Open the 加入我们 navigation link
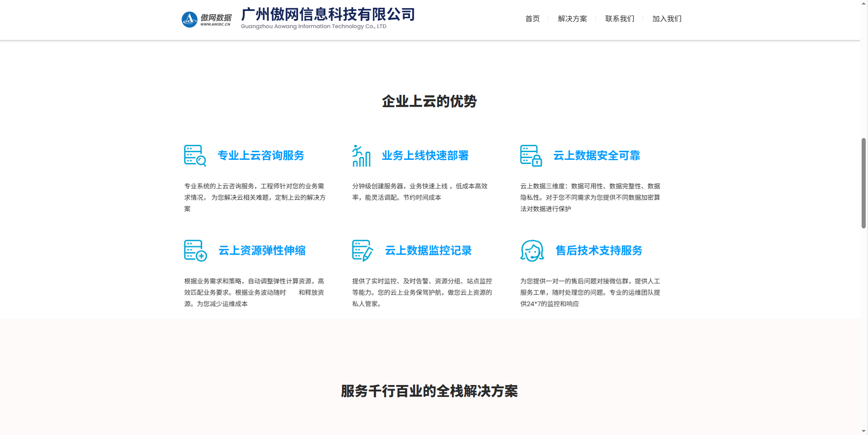The image size is (868, 435). (667, 19)
